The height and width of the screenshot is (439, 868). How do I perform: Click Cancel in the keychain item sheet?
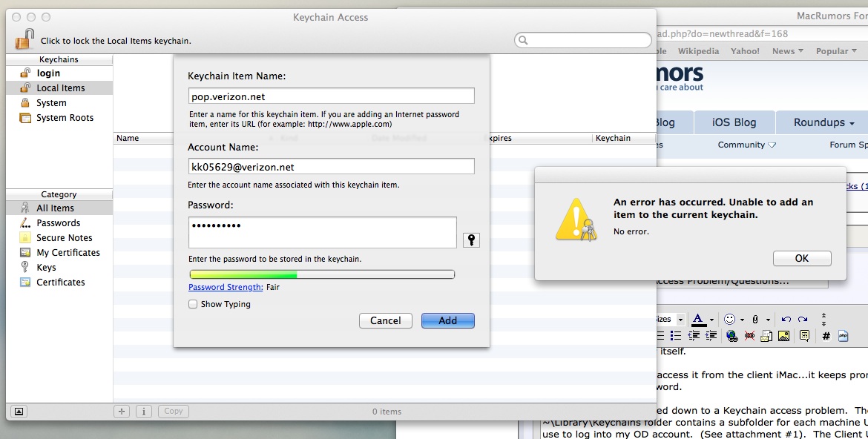385,320
